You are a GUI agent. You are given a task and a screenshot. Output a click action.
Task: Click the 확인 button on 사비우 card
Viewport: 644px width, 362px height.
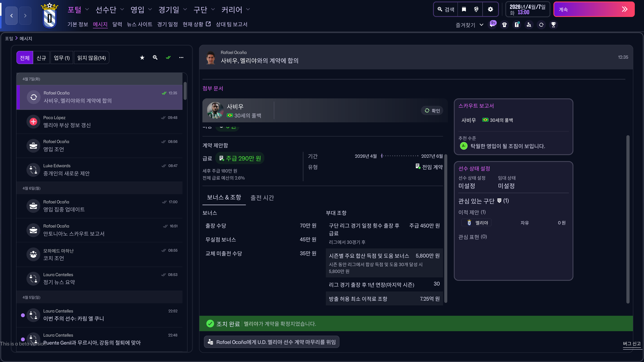click(x=432, y=110)
